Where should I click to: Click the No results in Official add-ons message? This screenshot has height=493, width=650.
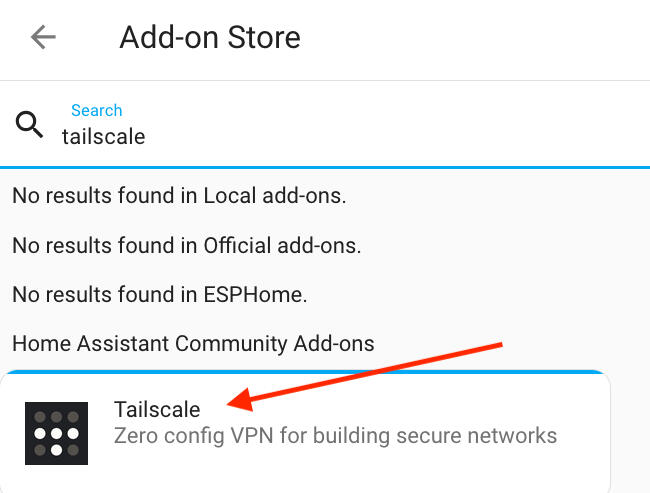(x=186, y=245)
